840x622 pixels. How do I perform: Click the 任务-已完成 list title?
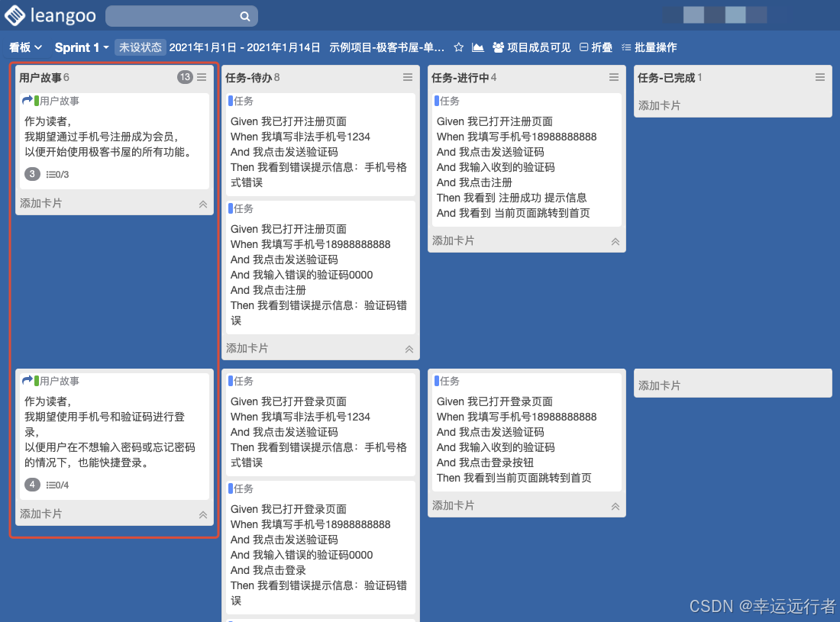(667, 78)
